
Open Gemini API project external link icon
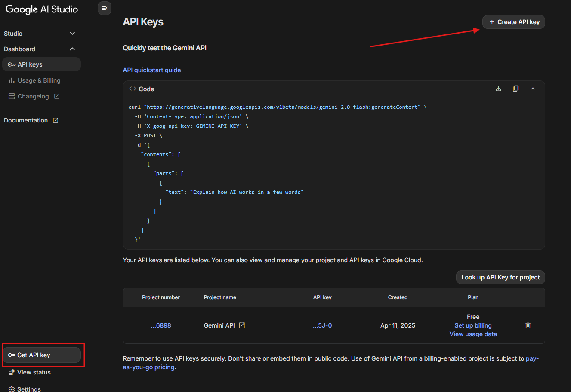pyautogui.click(x=242, y=325)
